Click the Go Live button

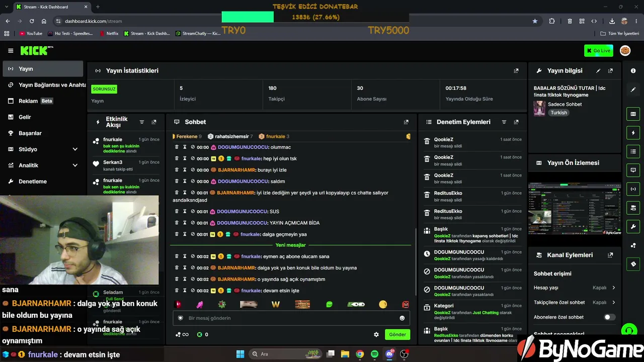(599, 50)
